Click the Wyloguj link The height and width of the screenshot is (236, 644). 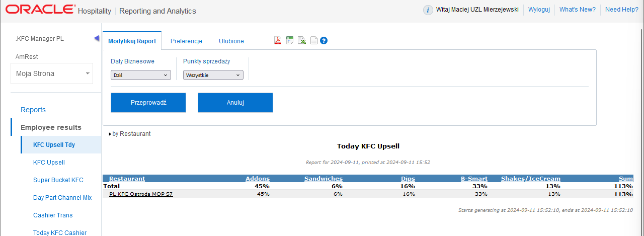tap(538, 10)
